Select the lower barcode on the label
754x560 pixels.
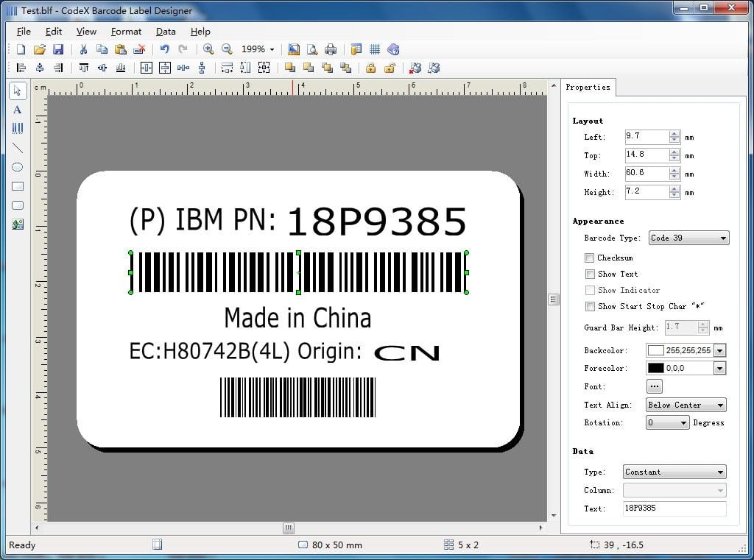pos(297,397)
